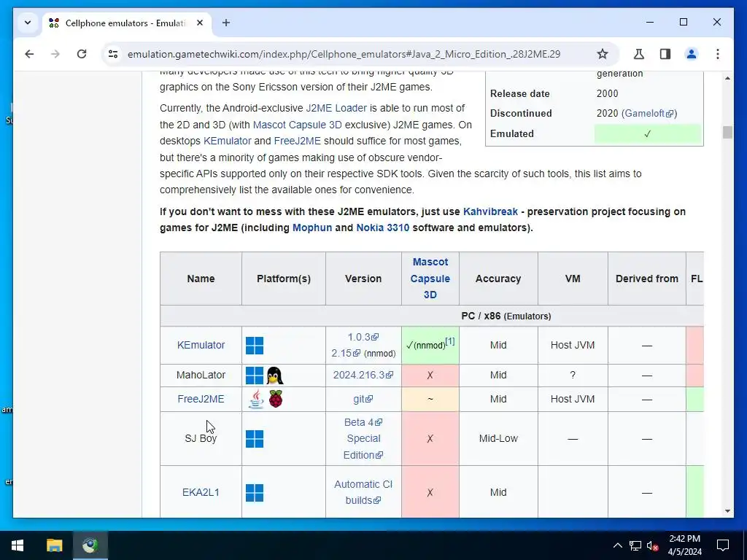Open site information icon in address bar
This screenshot has width=747, height=560.
[x=113, y=54]
